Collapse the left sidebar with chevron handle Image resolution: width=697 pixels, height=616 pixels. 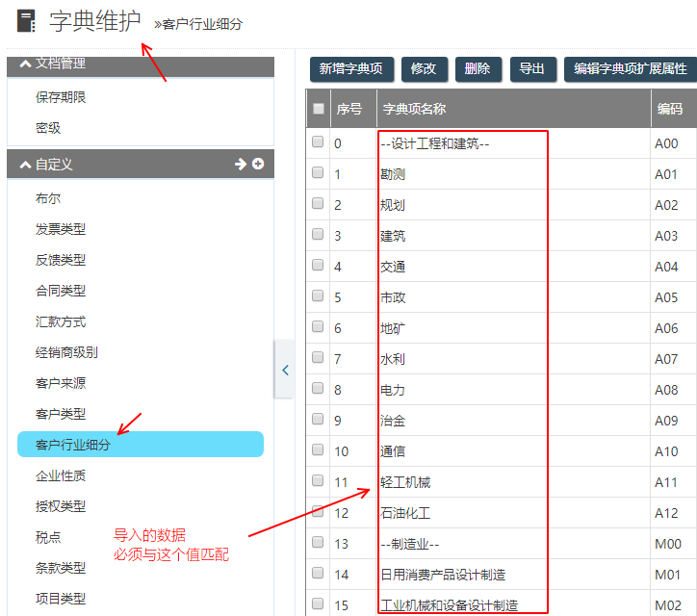285,370
